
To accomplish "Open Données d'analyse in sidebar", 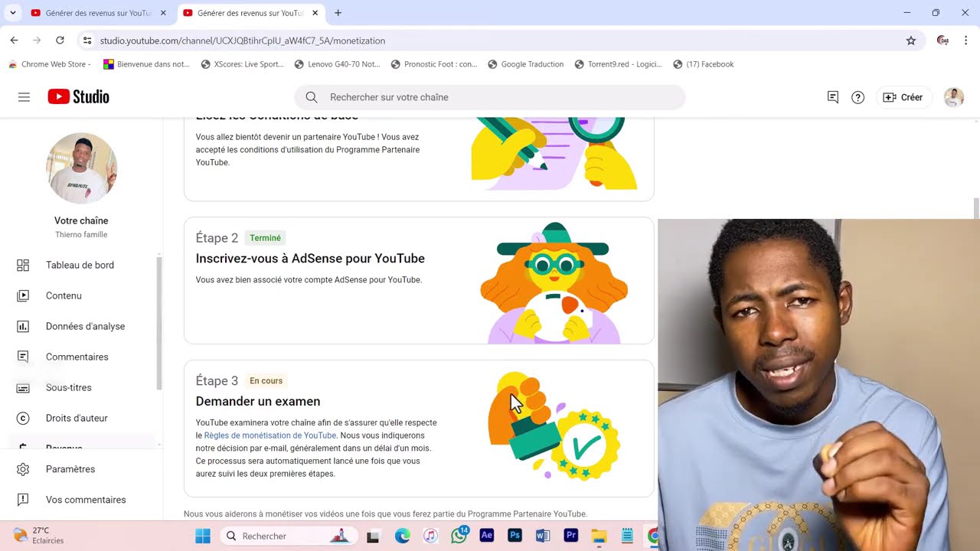I will 85,326.
